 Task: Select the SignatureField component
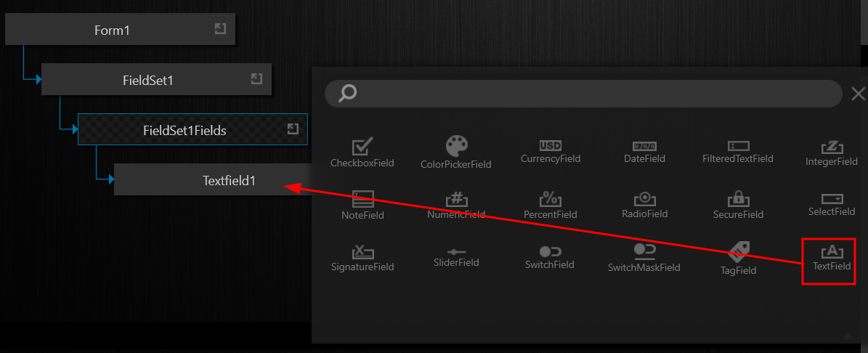tap(362, 259)
